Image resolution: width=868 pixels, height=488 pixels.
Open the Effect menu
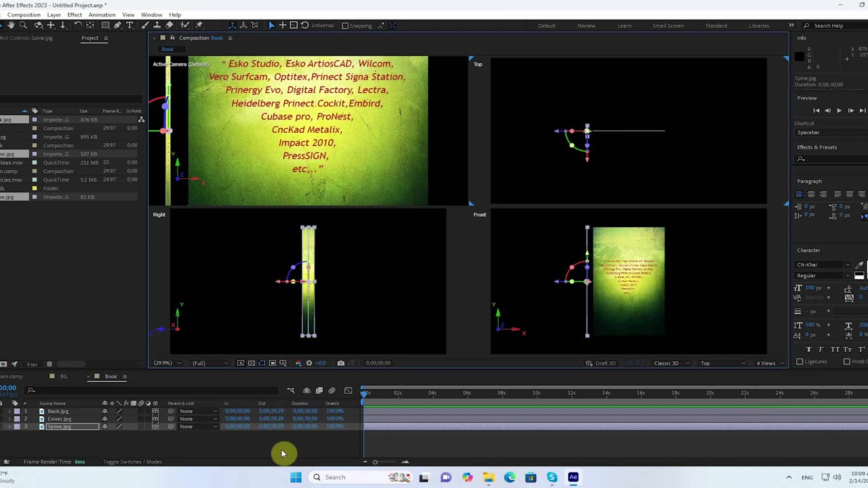[x=75, y=15]
